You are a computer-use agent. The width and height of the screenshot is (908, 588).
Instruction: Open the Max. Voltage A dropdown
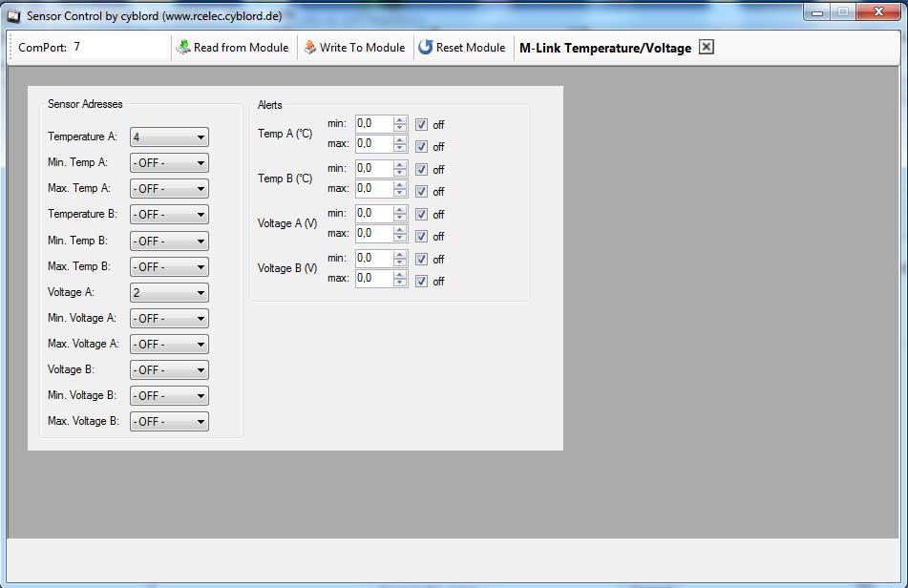click(x=169, y=345)
